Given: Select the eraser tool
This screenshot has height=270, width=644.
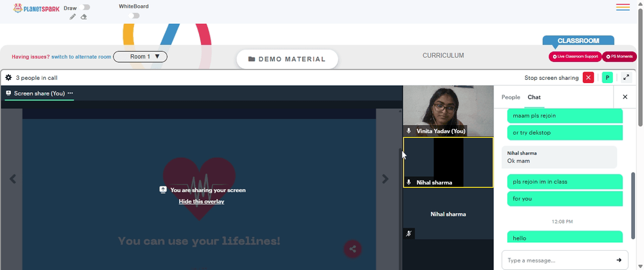Looking at the screenshot, I should tap(84, 17).
